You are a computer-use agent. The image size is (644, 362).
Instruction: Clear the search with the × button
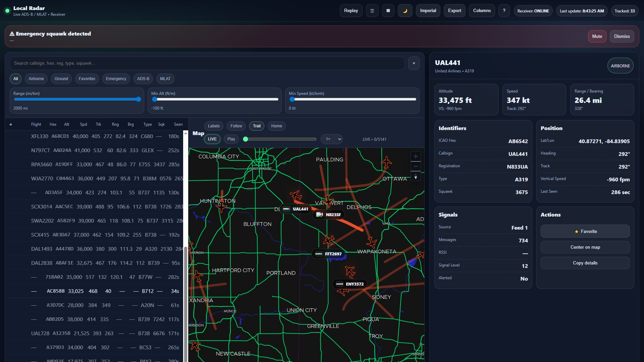[x=414, y=63]
